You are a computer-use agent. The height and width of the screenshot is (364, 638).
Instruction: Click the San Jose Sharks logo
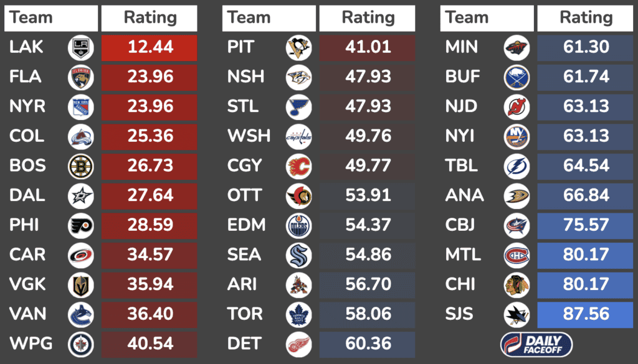(x=517, y=314)
